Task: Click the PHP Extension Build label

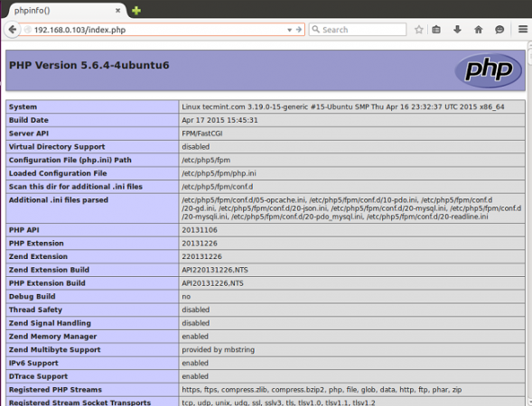Action: coord(47,283)
